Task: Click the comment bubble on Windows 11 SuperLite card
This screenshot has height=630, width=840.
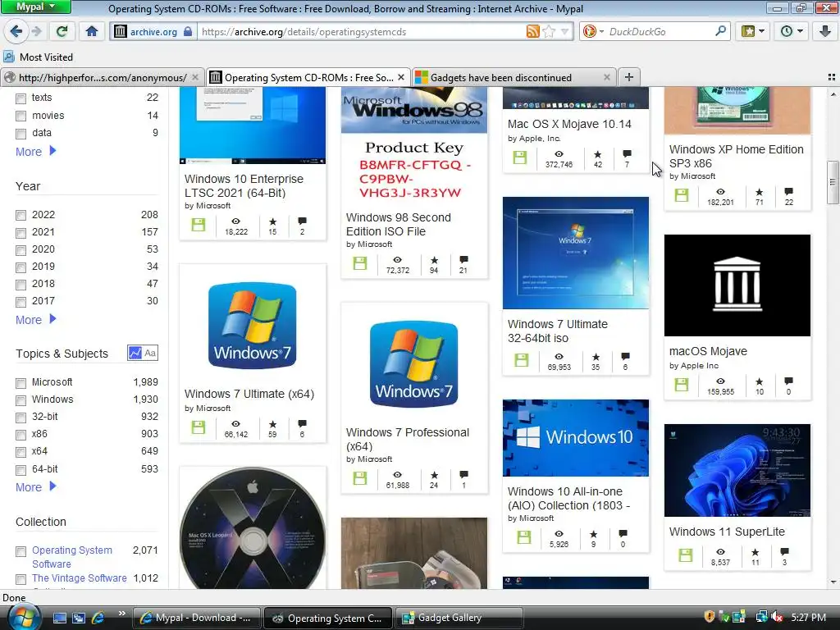Action: click(784, 552)
